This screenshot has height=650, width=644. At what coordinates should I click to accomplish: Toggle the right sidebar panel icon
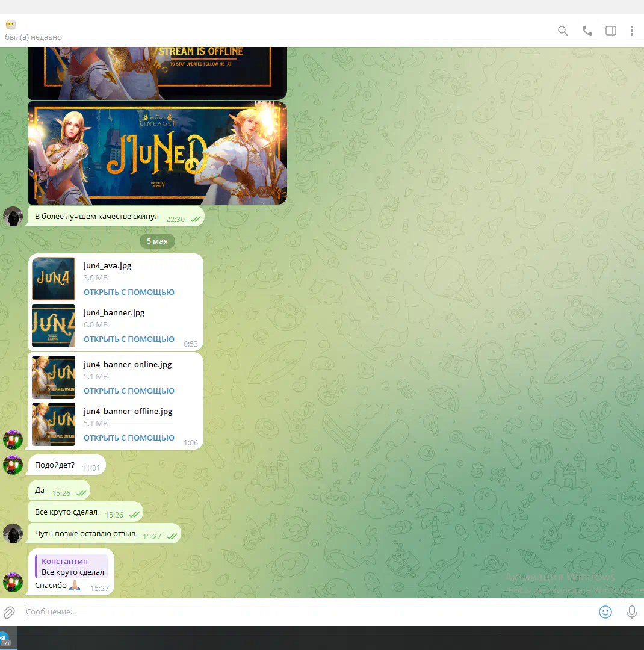pos(611,31)
